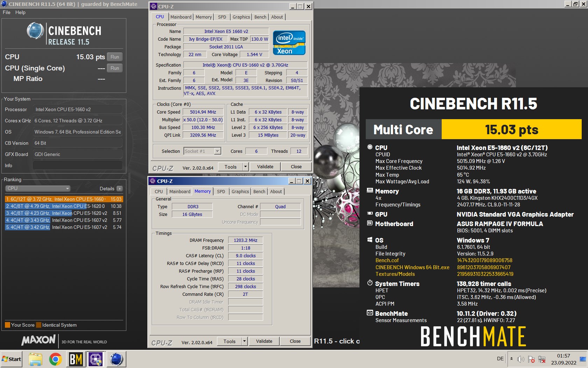Click Validate in top CPU-Z window
This screenshot has width=588, height=368.
(265, 167)
